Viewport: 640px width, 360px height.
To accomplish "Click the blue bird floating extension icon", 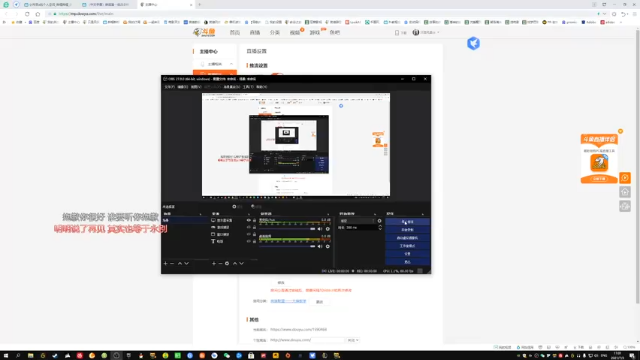I will click(x=473, y=43).
